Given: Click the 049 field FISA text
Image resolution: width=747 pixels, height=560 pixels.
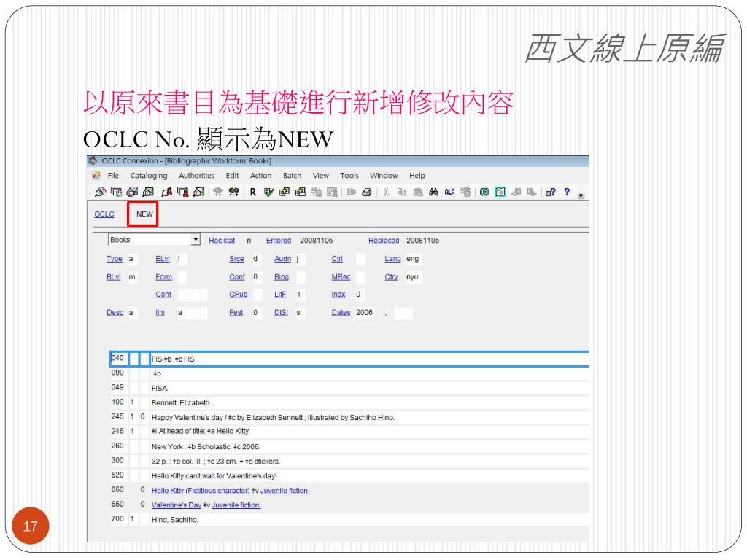Looking at the screenshot, I should [x=160, y=388].
